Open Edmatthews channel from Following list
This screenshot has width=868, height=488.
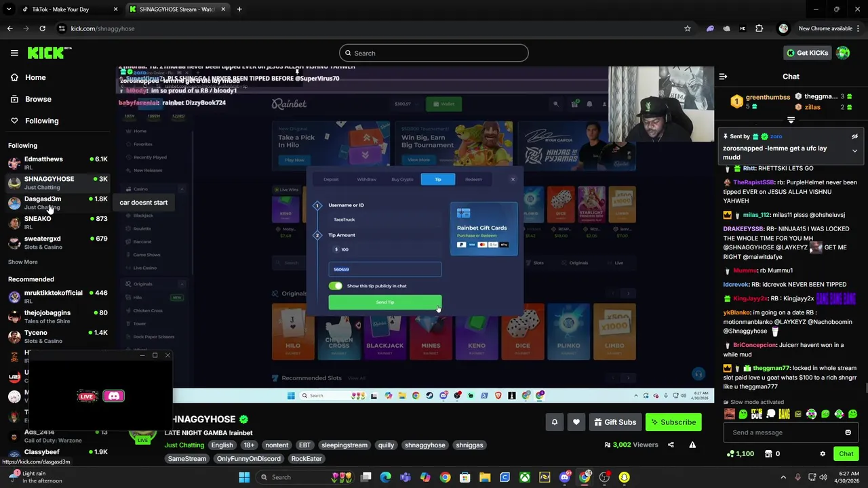tap(58, 163)
